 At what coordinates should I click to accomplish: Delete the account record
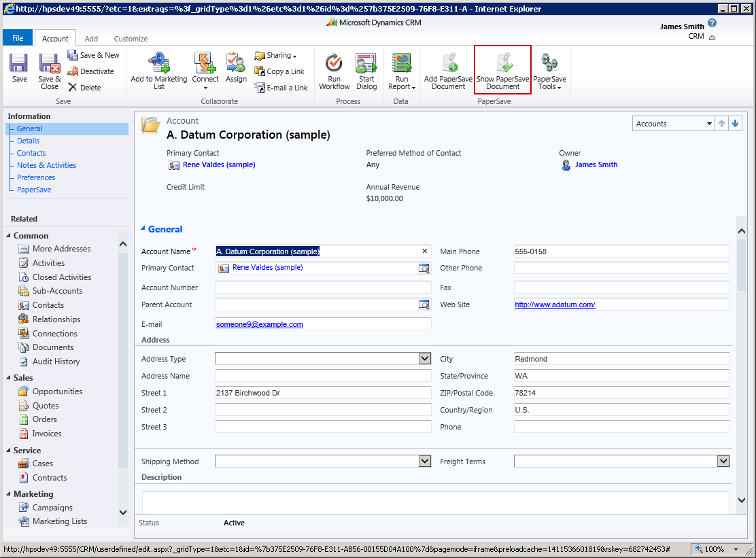[x=85, y=87]
